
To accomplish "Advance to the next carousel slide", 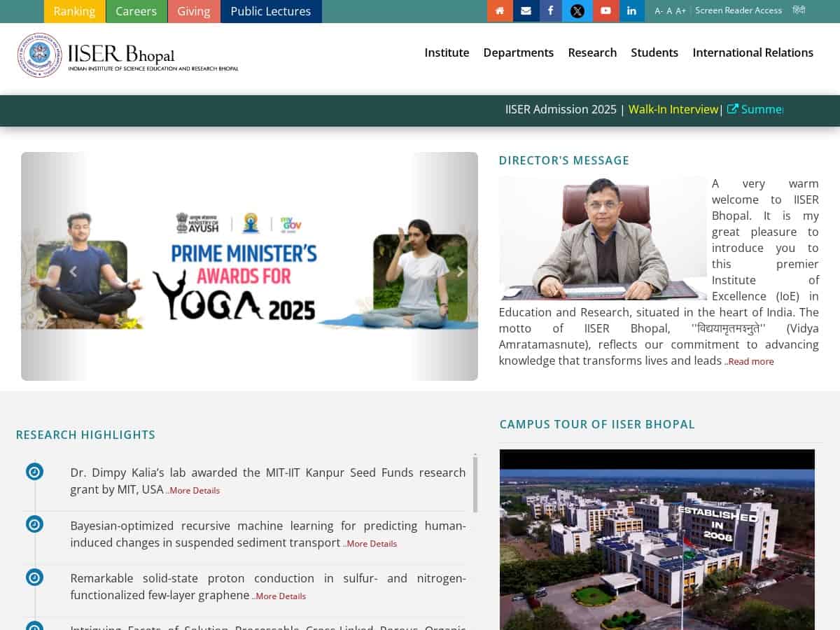I will (x=460, y=272).
